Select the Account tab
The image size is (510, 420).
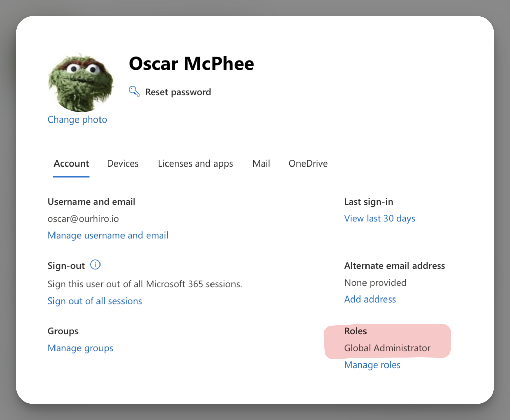pos(71,164)
